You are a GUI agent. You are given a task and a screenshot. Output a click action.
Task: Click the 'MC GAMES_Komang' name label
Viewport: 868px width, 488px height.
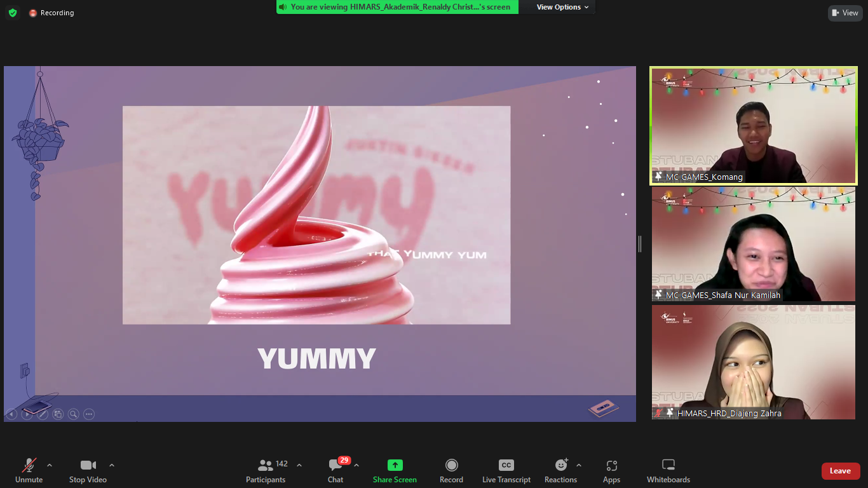point(704,177)
